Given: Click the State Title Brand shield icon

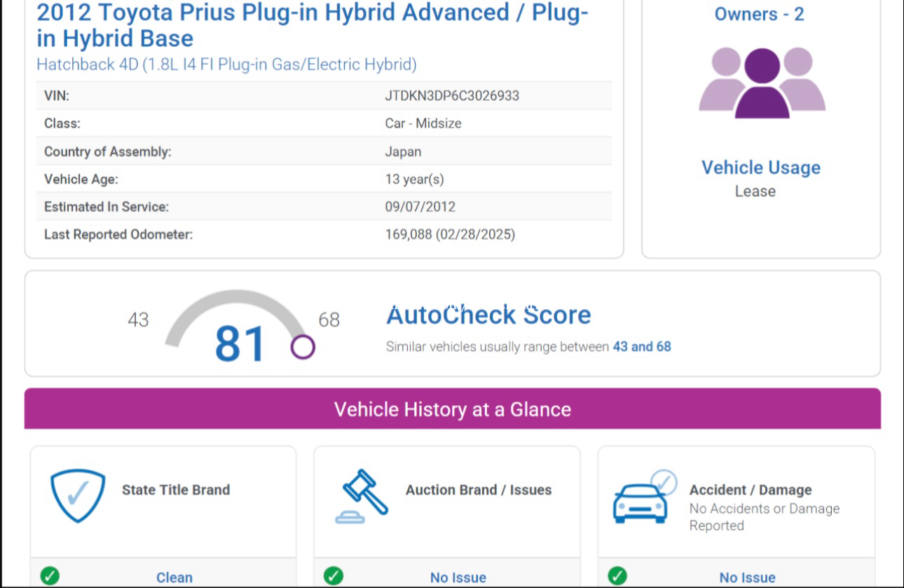Looking at the screenshot, I should pyautogui.click(x=78, y=495).
